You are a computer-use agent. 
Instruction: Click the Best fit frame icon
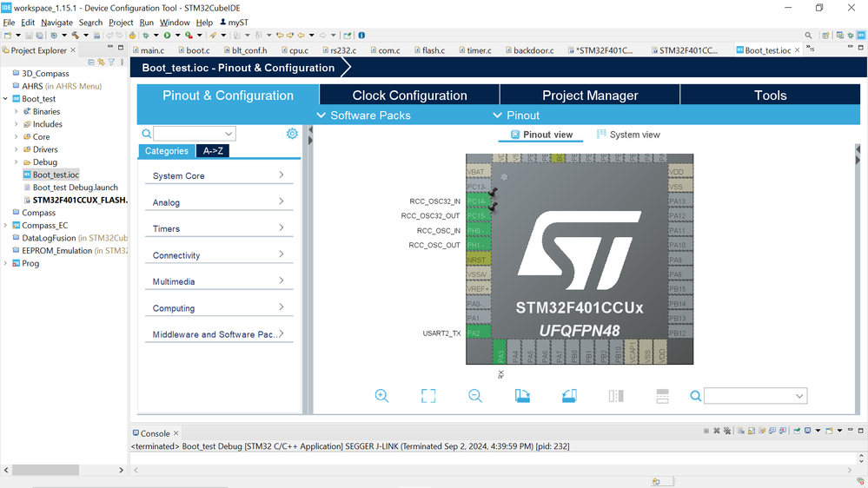pos(428,396)
